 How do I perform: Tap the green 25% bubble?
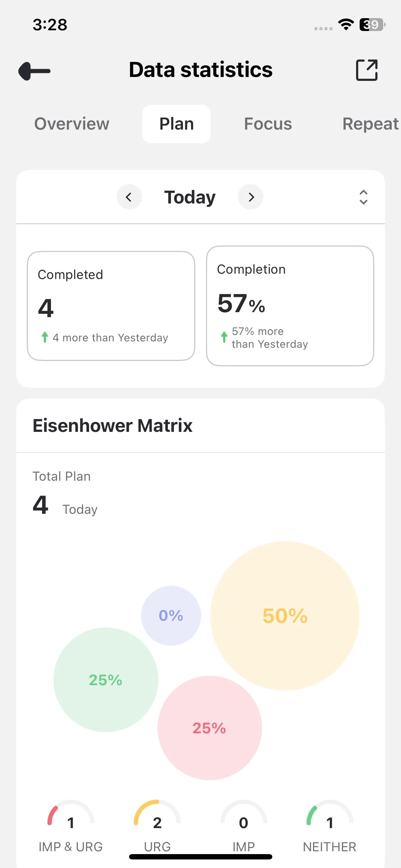click(x=106, y=680)
